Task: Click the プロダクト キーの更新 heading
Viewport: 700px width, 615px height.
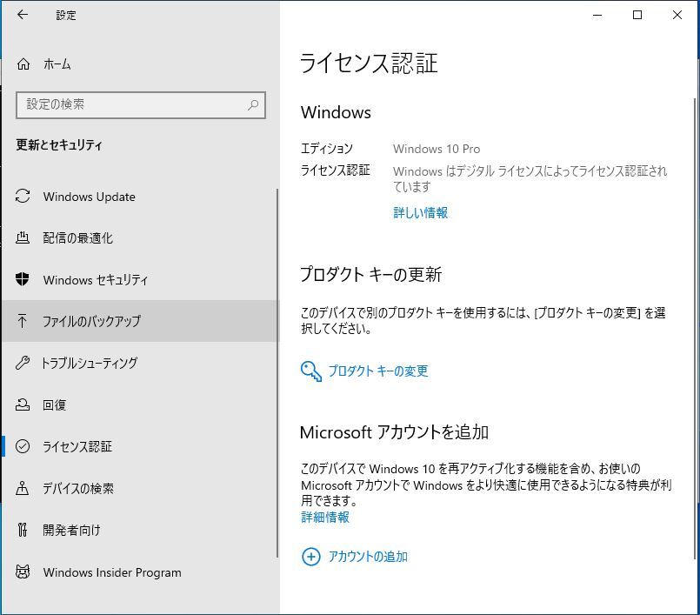Action: [371, 274]
